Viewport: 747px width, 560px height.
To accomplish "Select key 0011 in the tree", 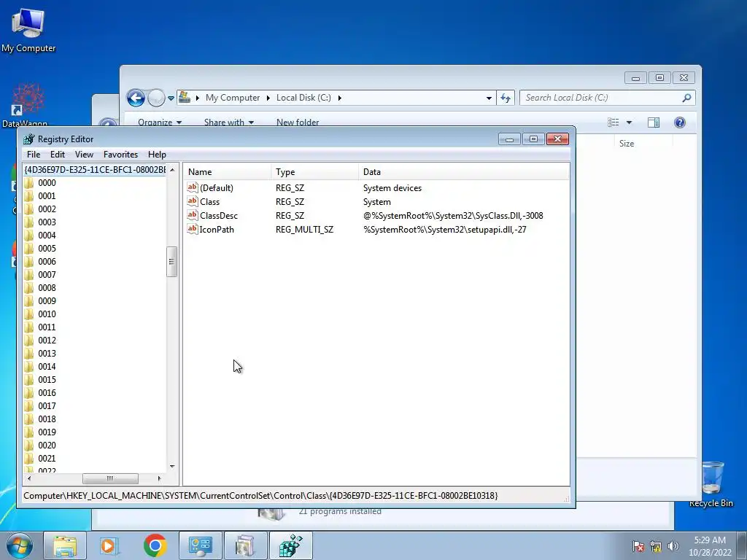I will click(47, 327).
